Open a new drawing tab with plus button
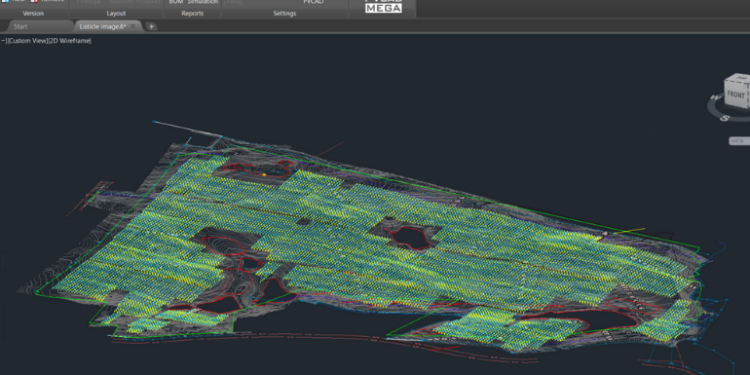Screen dimensions: 750x375 [x=151, y=27]
